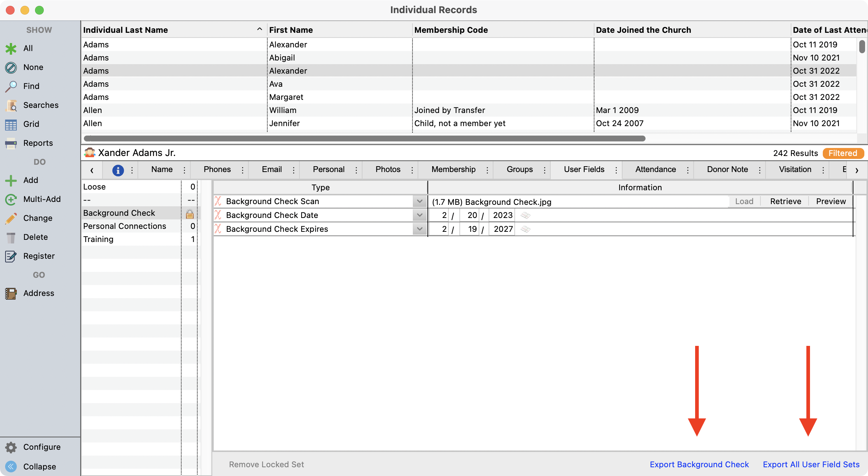Click the Preview button for scan file
Viewport: 868px width, 476px height.
click(x=830, y=201)
